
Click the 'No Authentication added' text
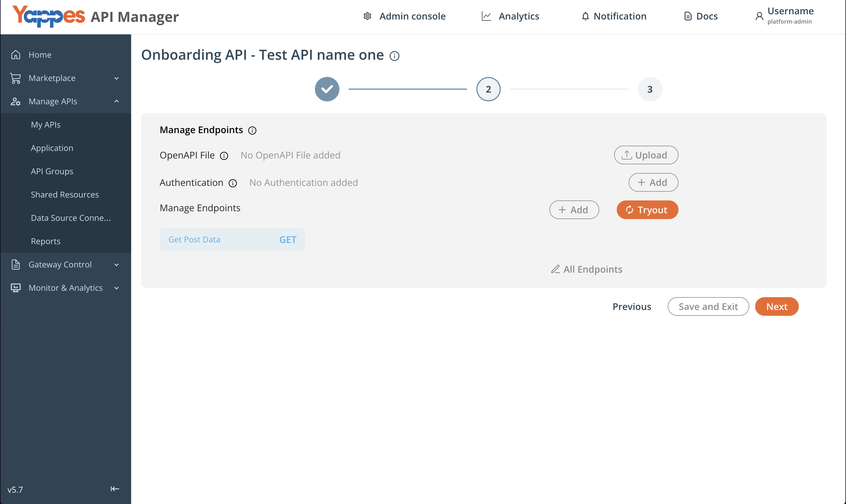point(303,182)
